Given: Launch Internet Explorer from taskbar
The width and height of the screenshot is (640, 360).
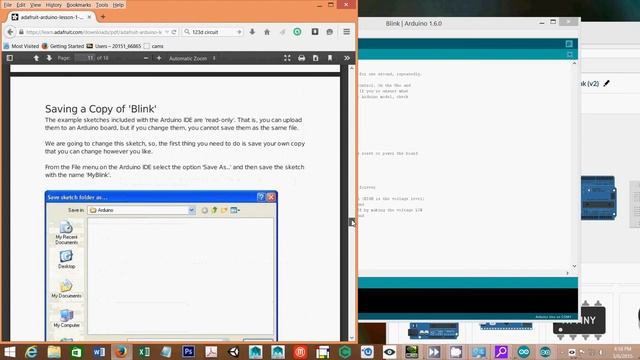Looking at the screenshot, I should point(31,352).
